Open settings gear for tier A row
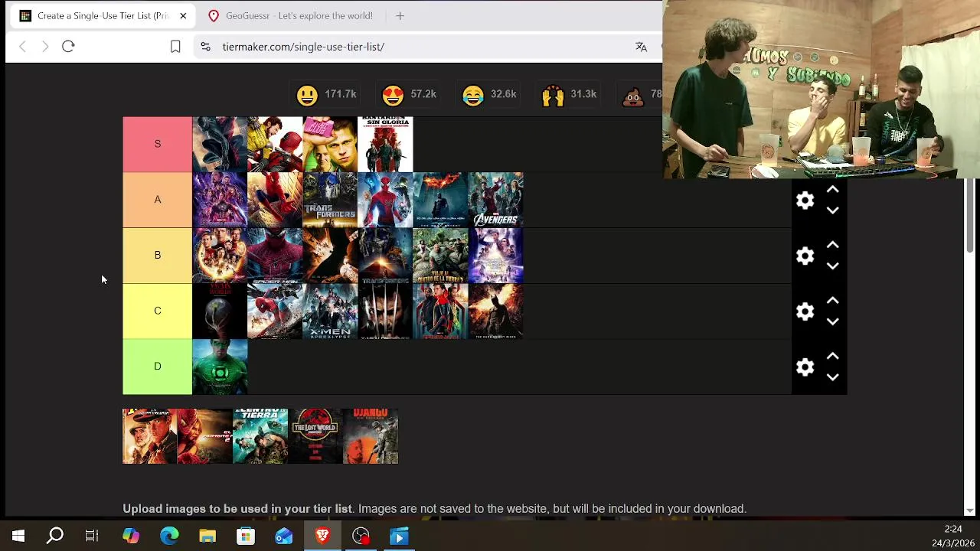Viewport: 980px width, 551px height. tap(805, 201)
